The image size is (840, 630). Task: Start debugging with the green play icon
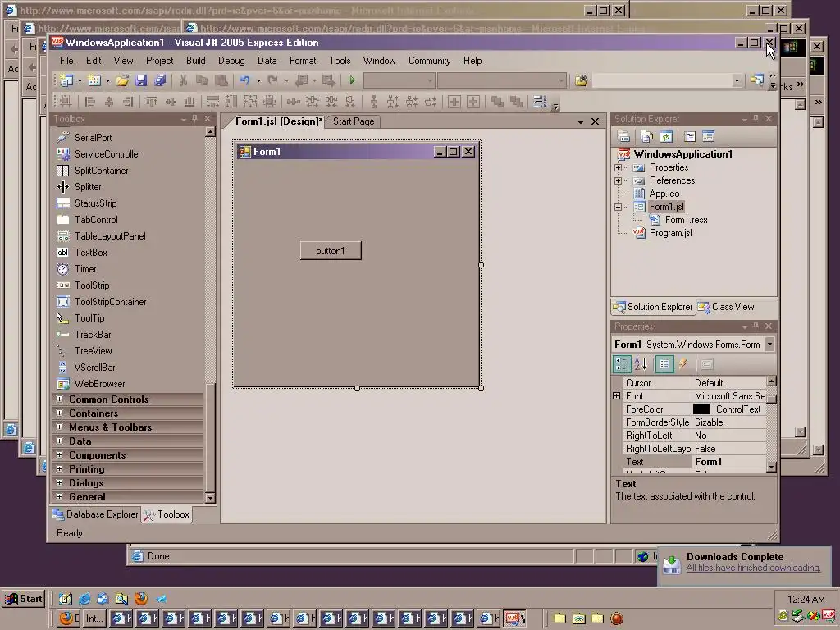coord(352,81)
